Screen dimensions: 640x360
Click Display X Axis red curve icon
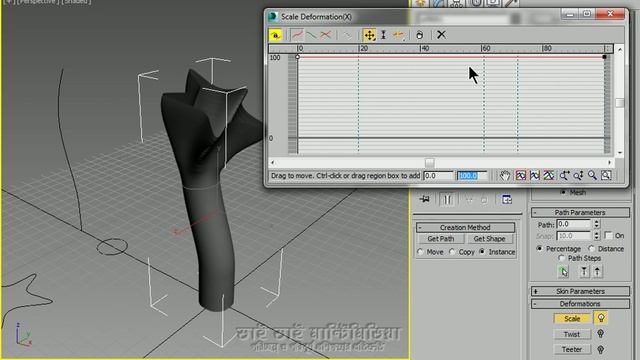pyautogui.click(x=298, y=35)
